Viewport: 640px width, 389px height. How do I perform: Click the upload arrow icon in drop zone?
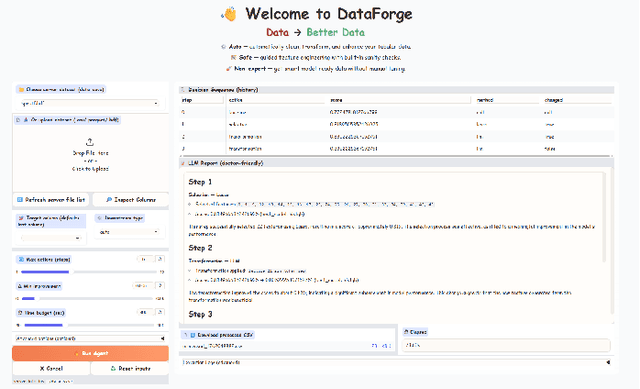(90, 142)
